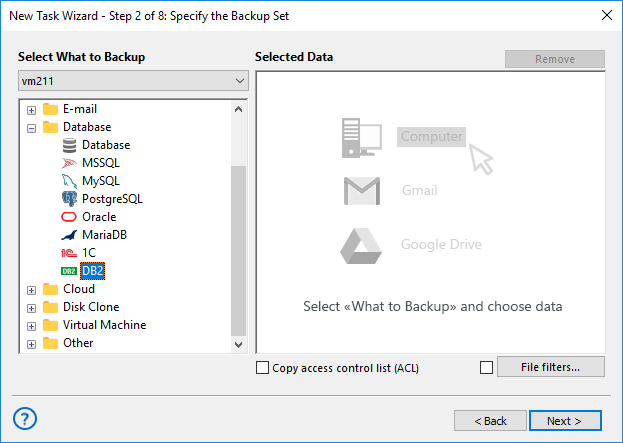Click the Cloud folder icon
This screenshot has width=623, height=443.
click(50, 289)
